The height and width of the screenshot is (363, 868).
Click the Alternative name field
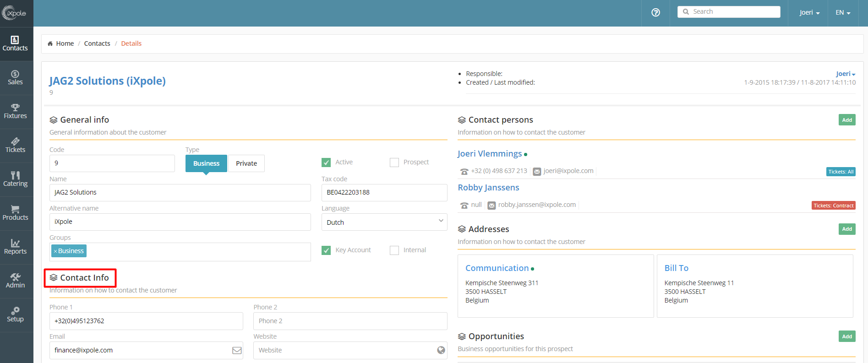[x=180, y=222]
